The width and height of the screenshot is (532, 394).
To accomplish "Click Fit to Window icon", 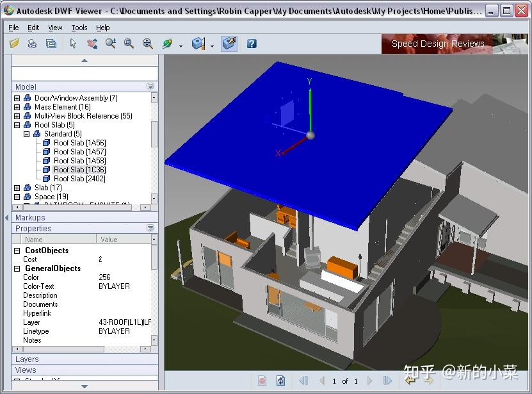I will pyautogui.click(x=146, y=44).
